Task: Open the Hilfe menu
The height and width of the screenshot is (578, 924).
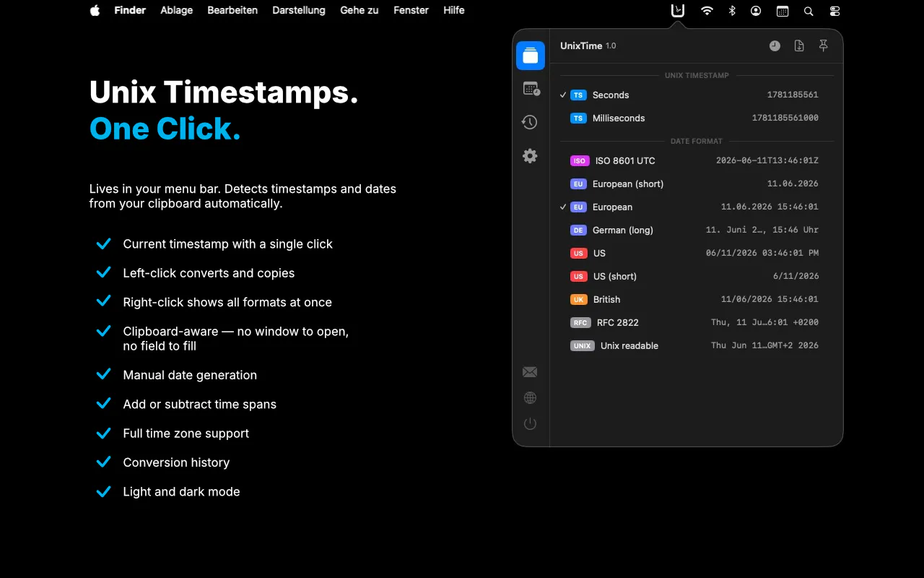Action: [x=454, y=10]
